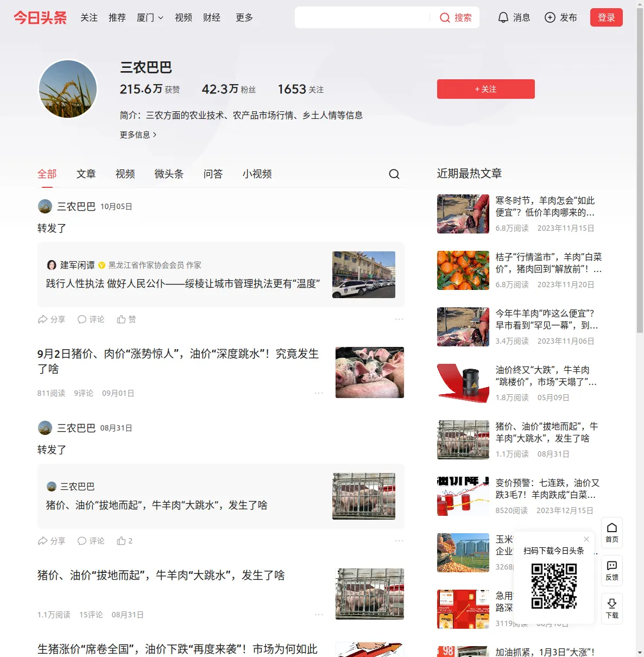The width and height of the screenshot is (644, 657).
Task: Click the 搜索 button
Action: tap(456, 17)
